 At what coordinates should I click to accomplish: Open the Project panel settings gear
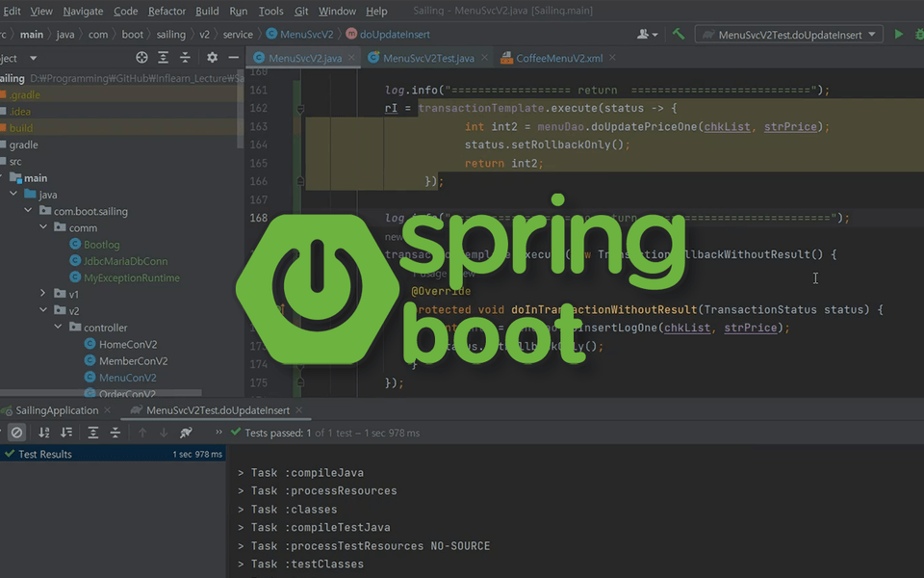click(x=212, y=57)
